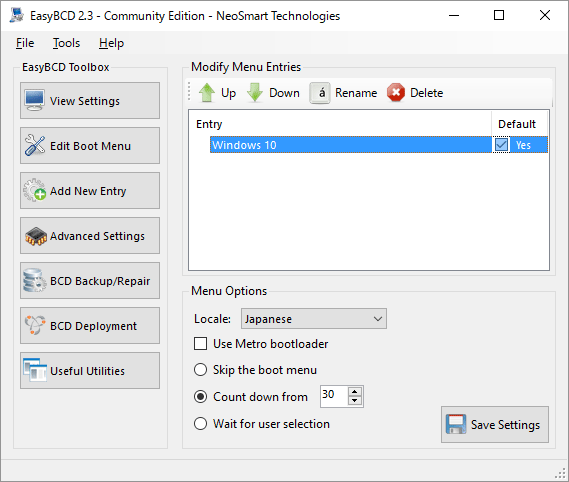The height and width of the screenshot is (482, 569).
Task: Increase countdown value with up arrow
Action: pyautogui.click(x=355, y=392)
